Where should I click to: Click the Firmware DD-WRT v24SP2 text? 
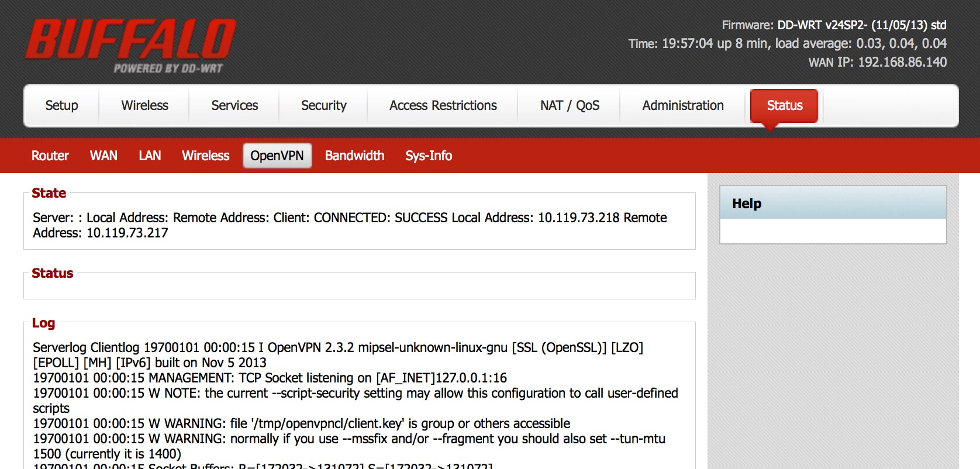(x=834, y=25)
